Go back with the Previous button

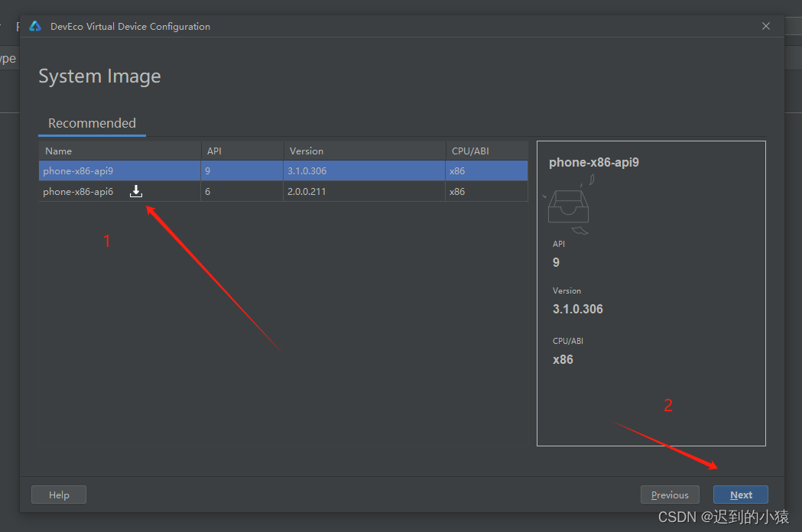pos(670,495)
